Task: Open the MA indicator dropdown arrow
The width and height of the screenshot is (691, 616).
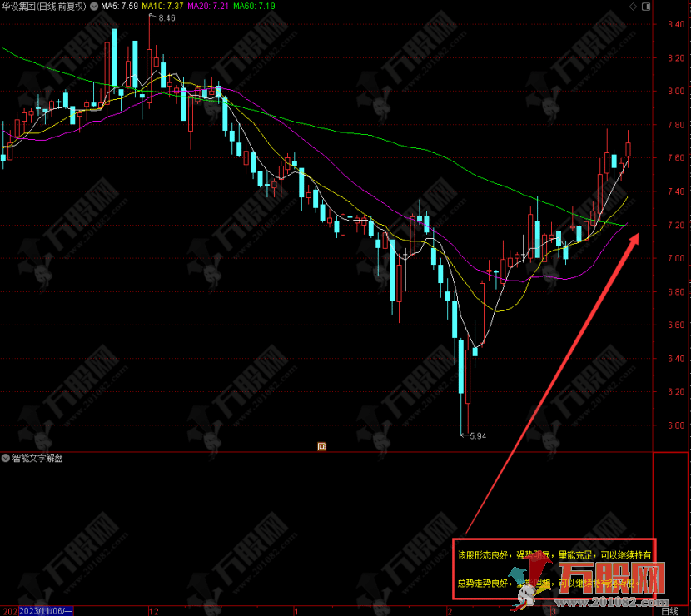Action: point(92,6)
